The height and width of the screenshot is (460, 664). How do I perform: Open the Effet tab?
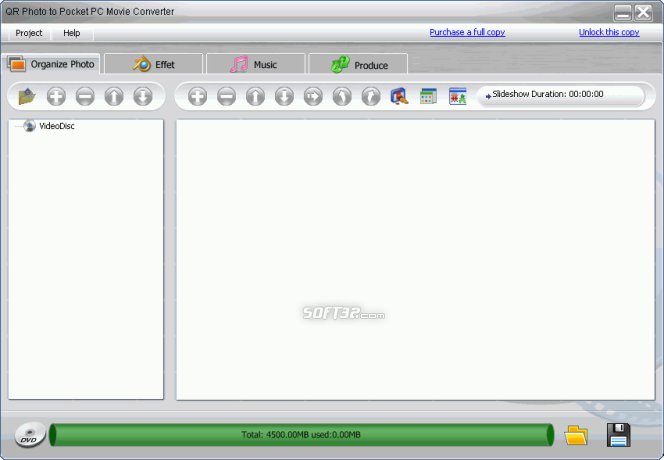[x=154, y=64]
